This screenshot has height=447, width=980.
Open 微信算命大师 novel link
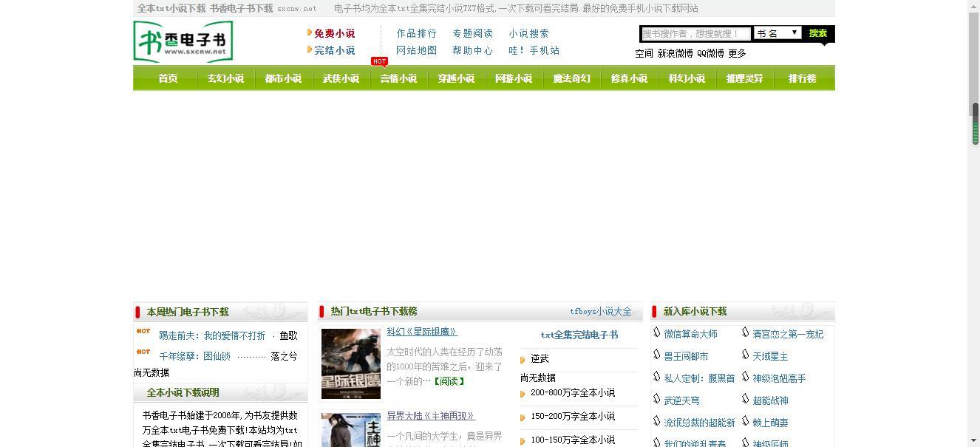pos(690,334)
